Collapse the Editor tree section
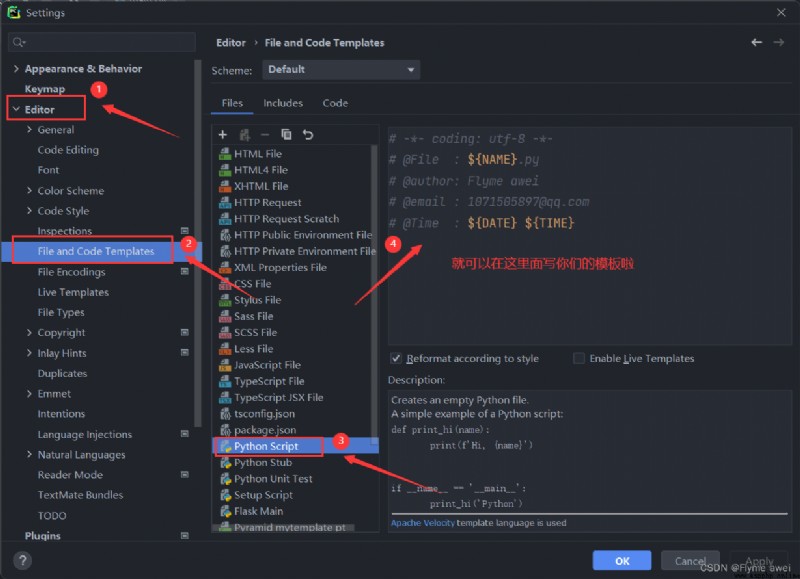This screenshot has width=800, height=579. [16, 109]
